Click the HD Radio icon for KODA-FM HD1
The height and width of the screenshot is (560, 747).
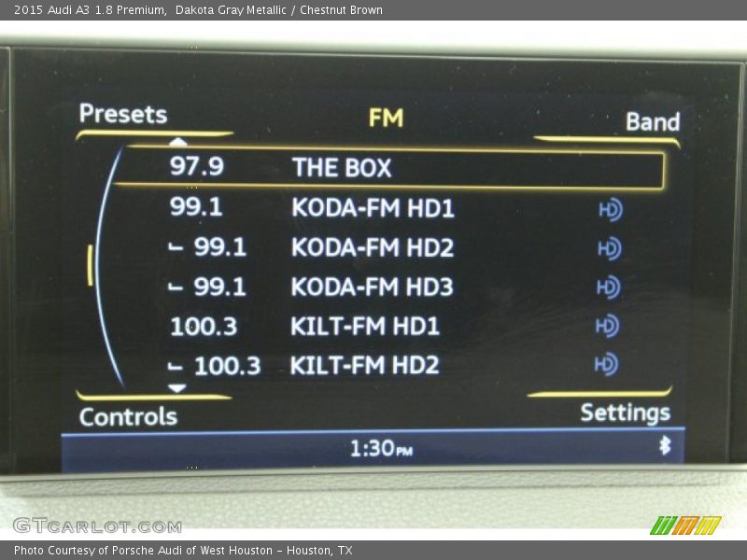pos(611,209)
